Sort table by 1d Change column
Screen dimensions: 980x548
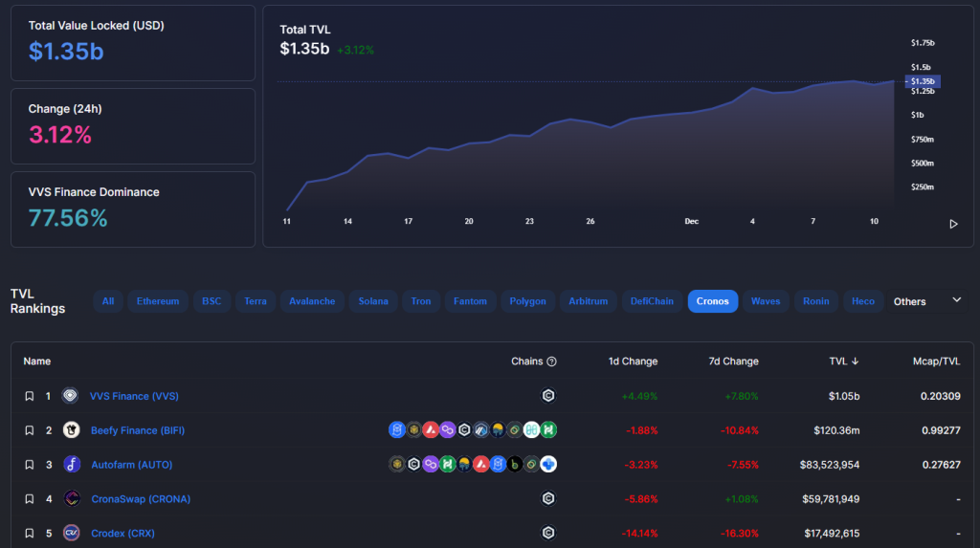click(x=633, y=362)
